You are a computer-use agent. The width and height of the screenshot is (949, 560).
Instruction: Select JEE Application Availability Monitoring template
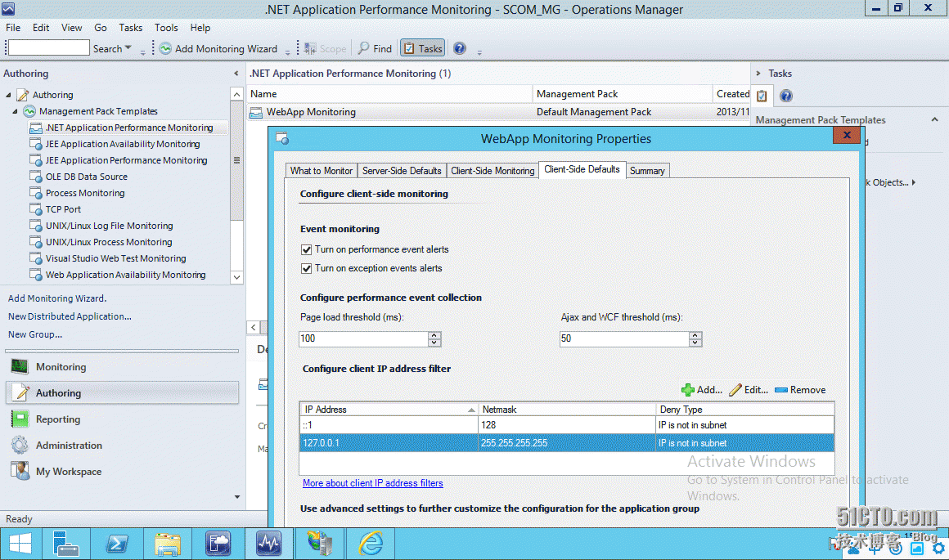coord(122,144)
